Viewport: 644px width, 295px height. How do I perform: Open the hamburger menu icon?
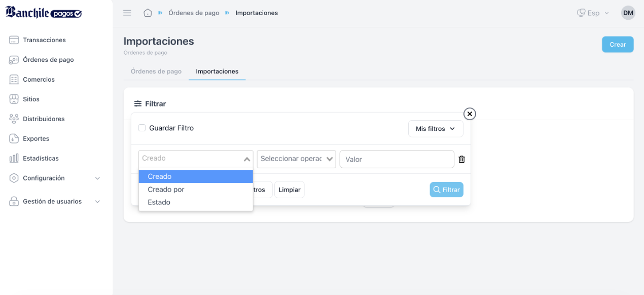(x=127, y=13)
